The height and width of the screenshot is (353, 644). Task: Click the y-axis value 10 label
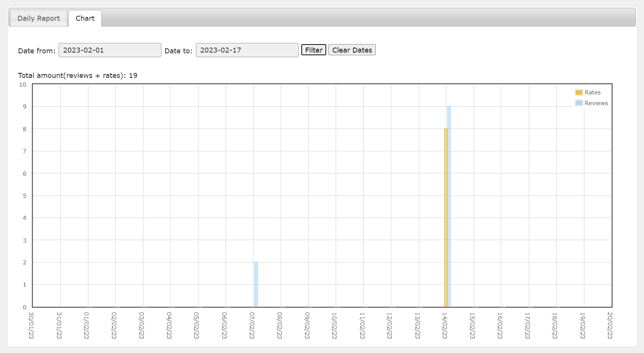click(23, 85)
